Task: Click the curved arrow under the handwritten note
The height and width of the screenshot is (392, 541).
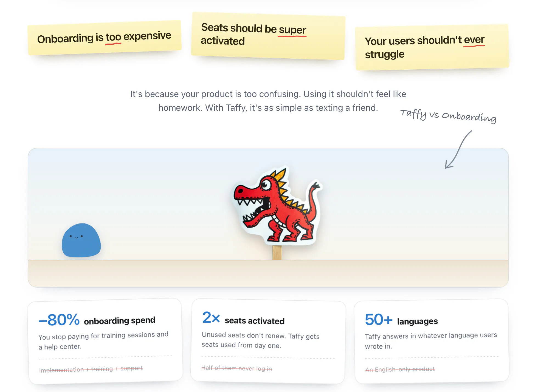Action: (x=458, y=150)
